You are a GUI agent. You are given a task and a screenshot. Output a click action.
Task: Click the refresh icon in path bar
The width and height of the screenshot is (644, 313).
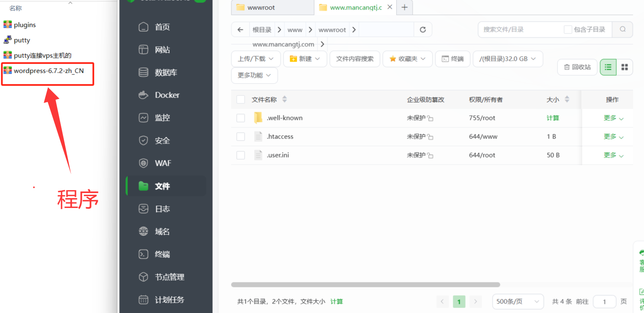(423, 30)
